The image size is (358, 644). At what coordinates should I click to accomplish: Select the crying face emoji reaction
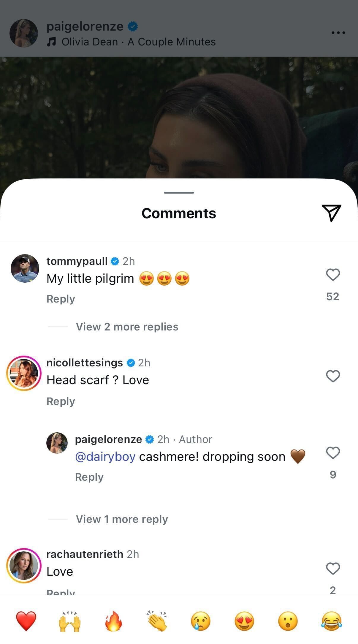[x=201, y=621]
